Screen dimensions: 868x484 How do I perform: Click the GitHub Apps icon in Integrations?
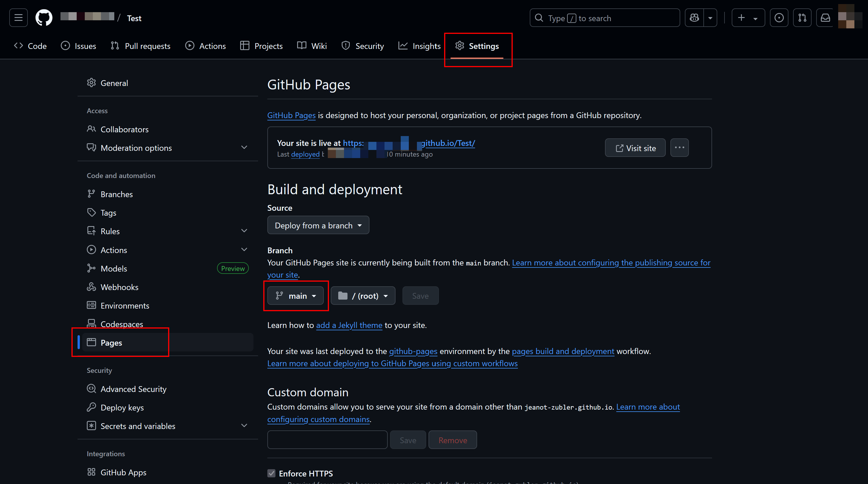[92, 472]
